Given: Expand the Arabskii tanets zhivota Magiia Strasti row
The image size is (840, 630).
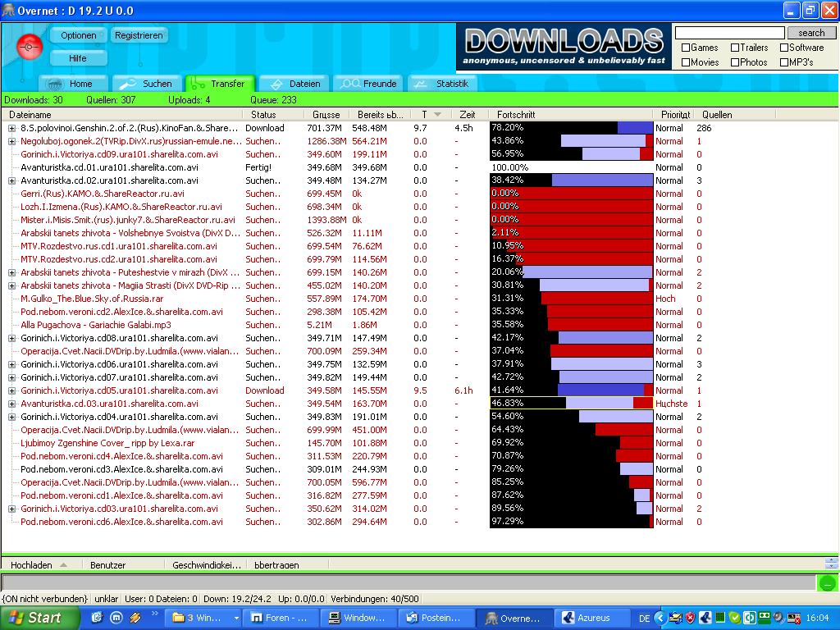Looking at the screenshot, I should coord(11,285).
